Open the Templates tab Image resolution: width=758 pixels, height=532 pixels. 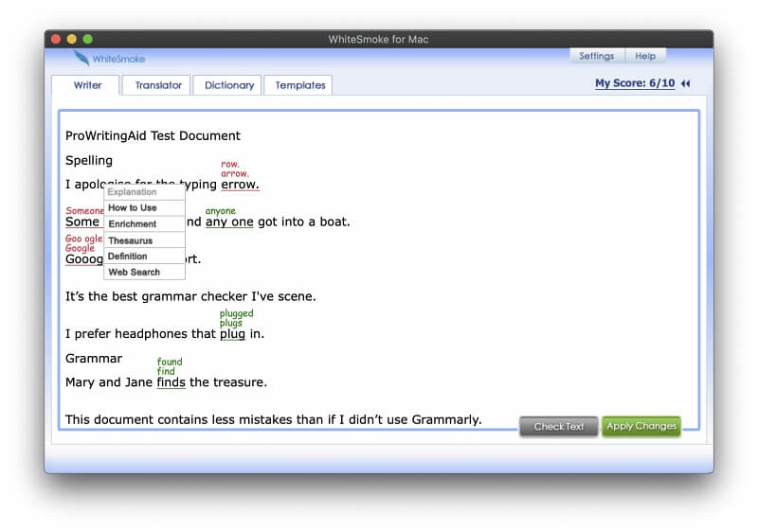pyautogui.click(x=299, y=85)
